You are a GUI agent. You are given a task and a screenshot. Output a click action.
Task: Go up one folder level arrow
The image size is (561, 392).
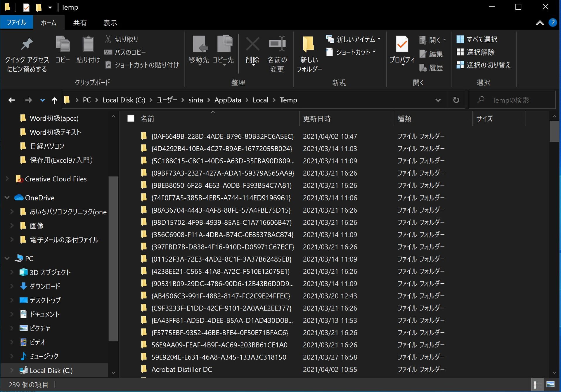[x=54, y=100]
